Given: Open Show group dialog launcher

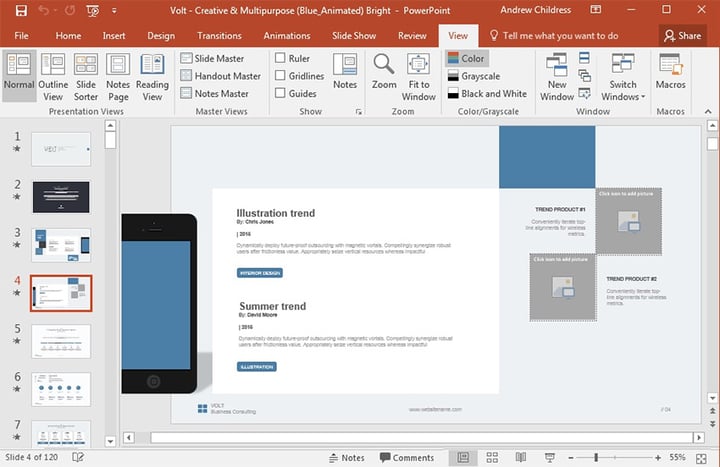Looking at the screenshot, I should point(359,112).
